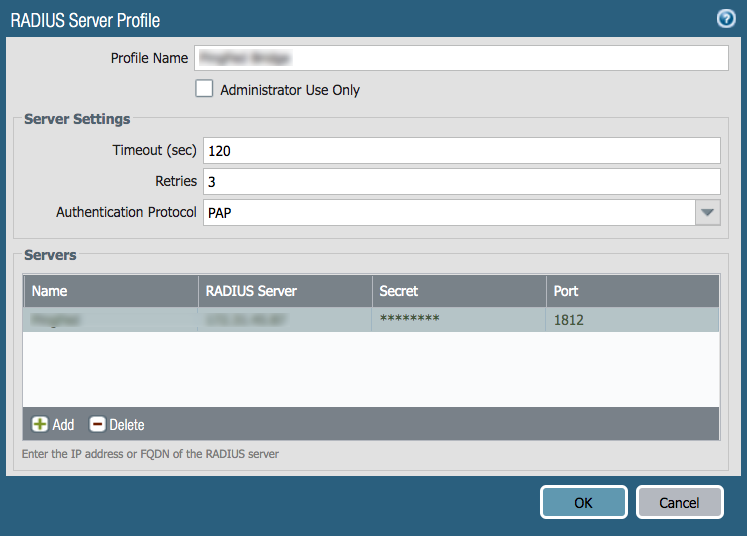Select the blurred server name cell

111,320
